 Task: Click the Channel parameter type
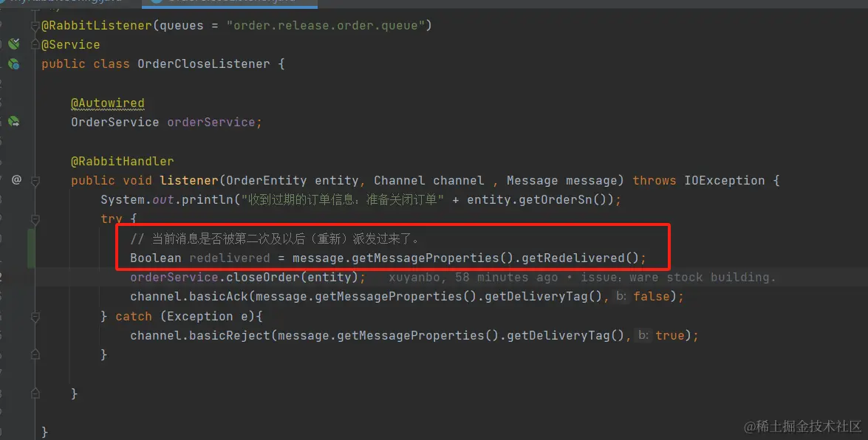[399, 180]
